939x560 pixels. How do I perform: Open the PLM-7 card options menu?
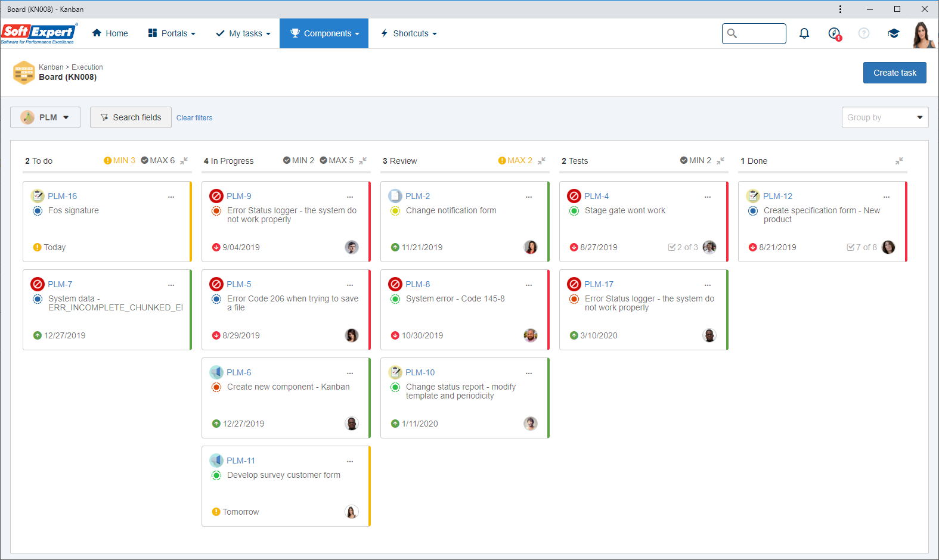click(171, 285)
